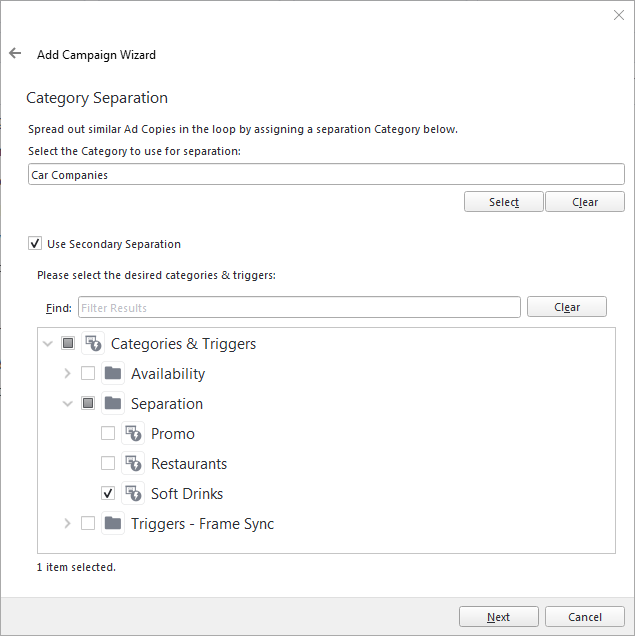Click the Separation folder icon
Image resolution: width=635 pixels, height=636 pixels.
[x=113, y=403]
